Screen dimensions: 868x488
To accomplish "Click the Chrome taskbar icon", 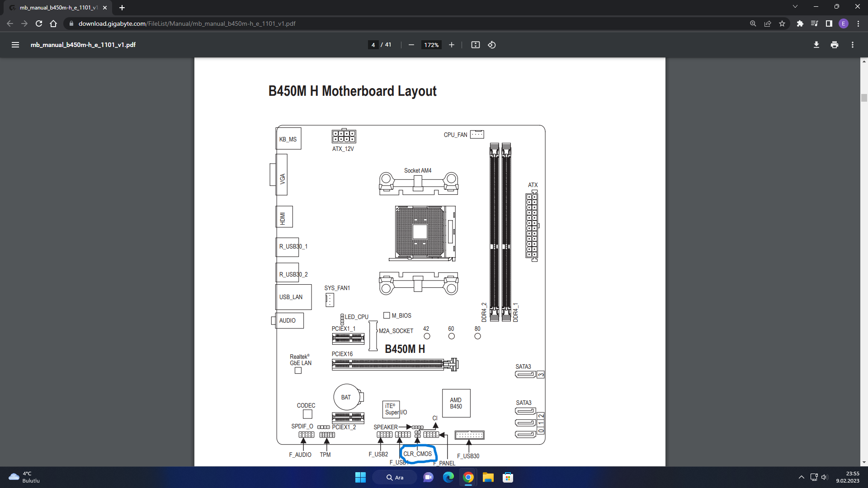I will pyautogui.click(x=468, y=477).
